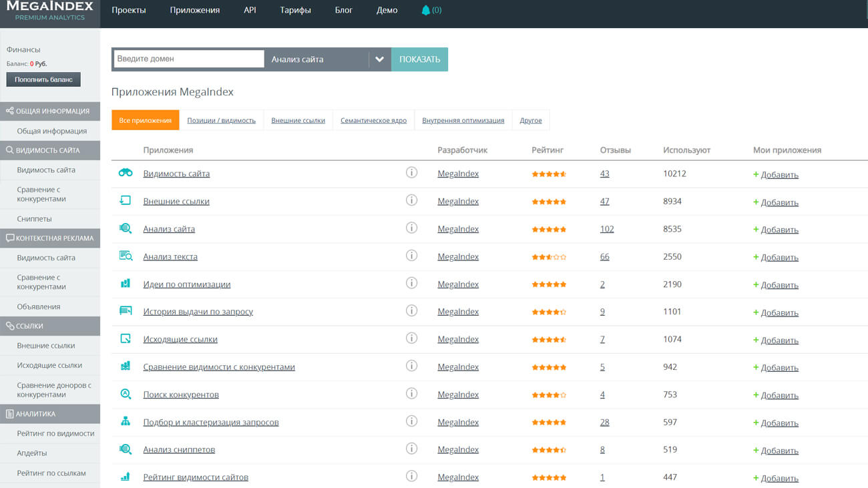Viewport: 868px width, 488px height.
Task: Click the Внешние ссылки app icon
Action: point(126,200)
